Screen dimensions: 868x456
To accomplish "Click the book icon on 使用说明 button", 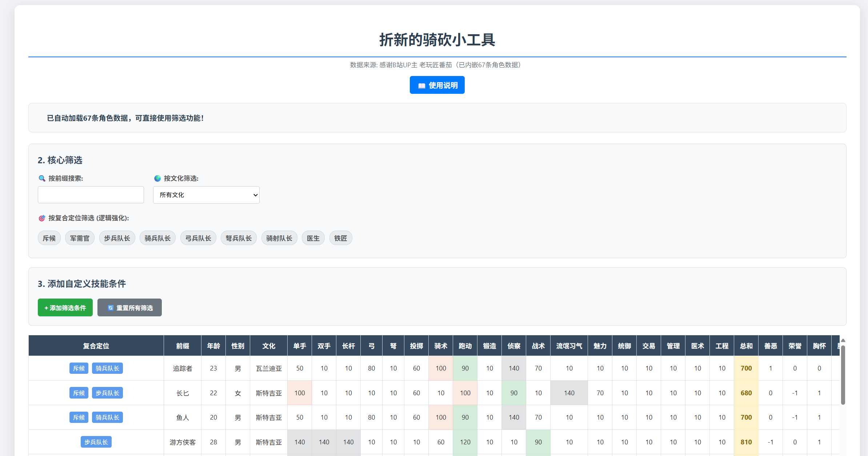I will [421, 85].
